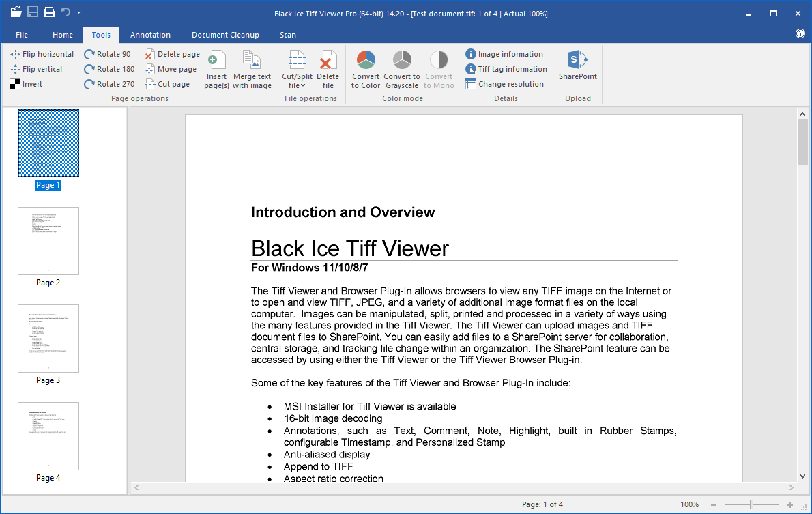Click the Delete page icon
Image resolution: width=812 pixels, height=514 pixels.
150,54
